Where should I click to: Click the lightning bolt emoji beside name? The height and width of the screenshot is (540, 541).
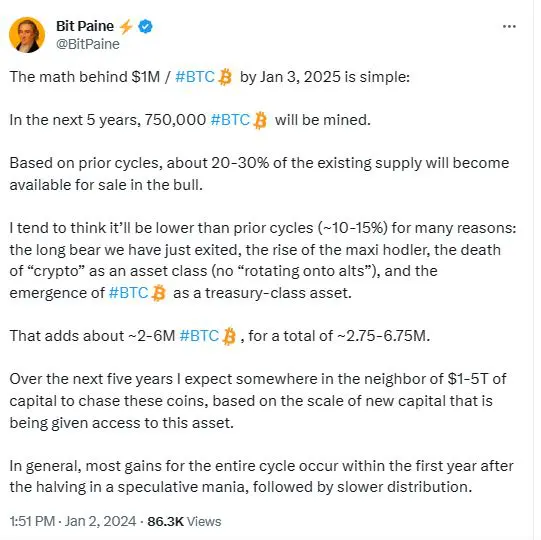tap(126, 27)
